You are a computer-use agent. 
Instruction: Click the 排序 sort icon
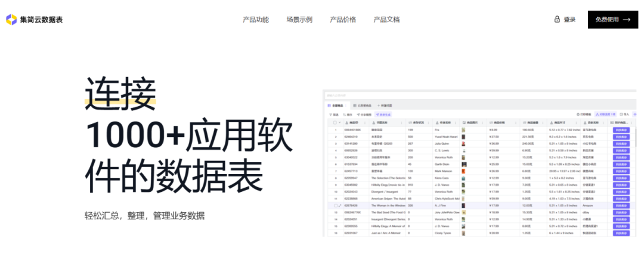(x=345, y=114)
